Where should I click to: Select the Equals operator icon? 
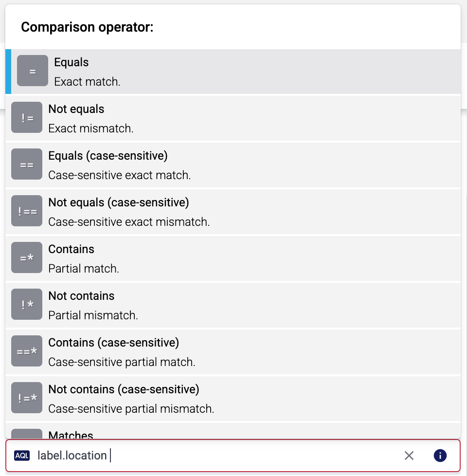[32, 71]
